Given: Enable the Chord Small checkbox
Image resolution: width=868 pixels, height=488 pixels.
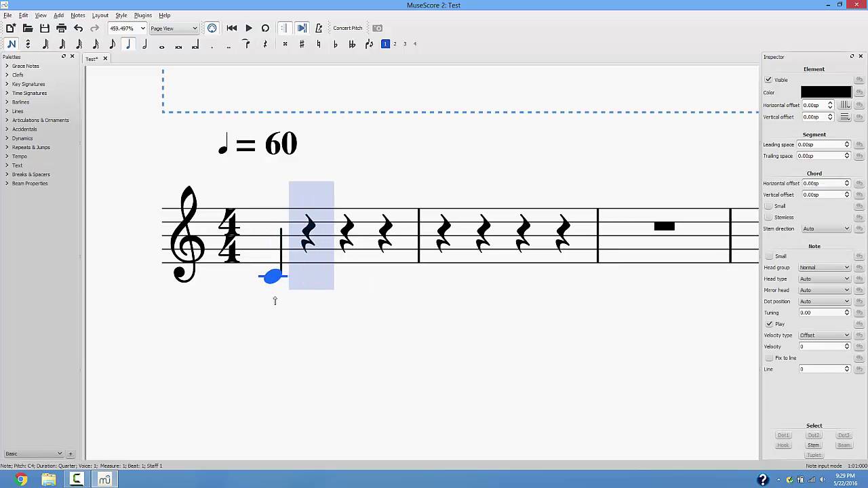Looking at the screenshot, I should pyautogui.click(x=768, y=206).
